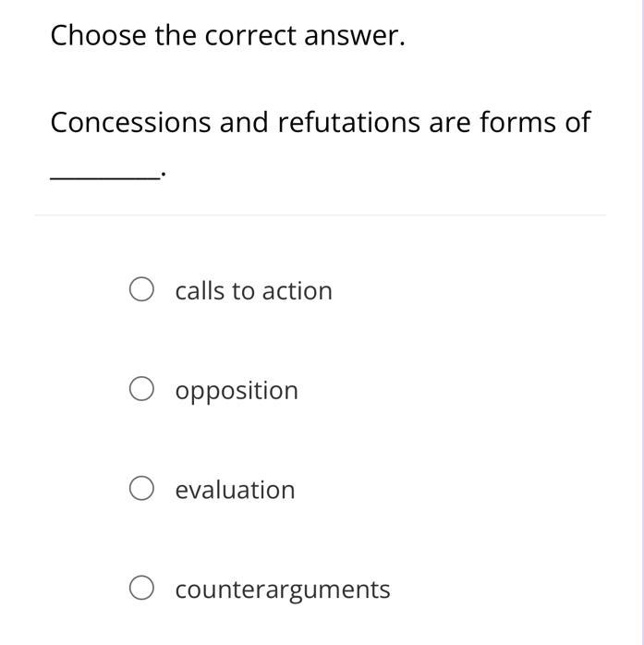Image resolution: width=644 pixels, height=645 pixels.
Task: Click the "opposition" answer text
Action: 237,391
